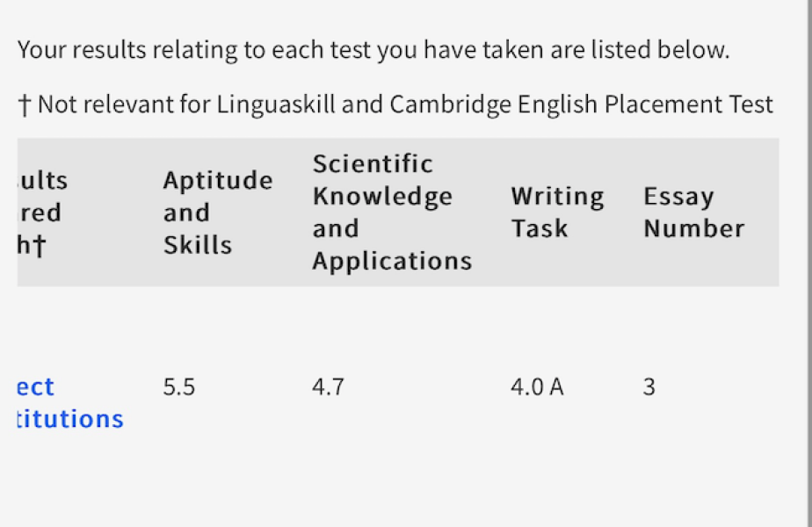Select the 4.0 Writing Task score

point(527,387)
